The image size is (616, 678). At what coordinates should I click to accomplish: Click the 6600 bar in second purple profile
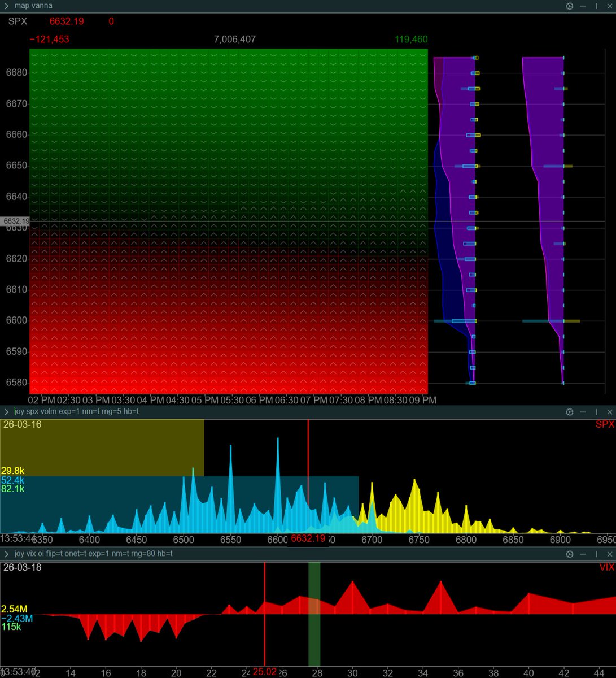(x=551, y=321)
